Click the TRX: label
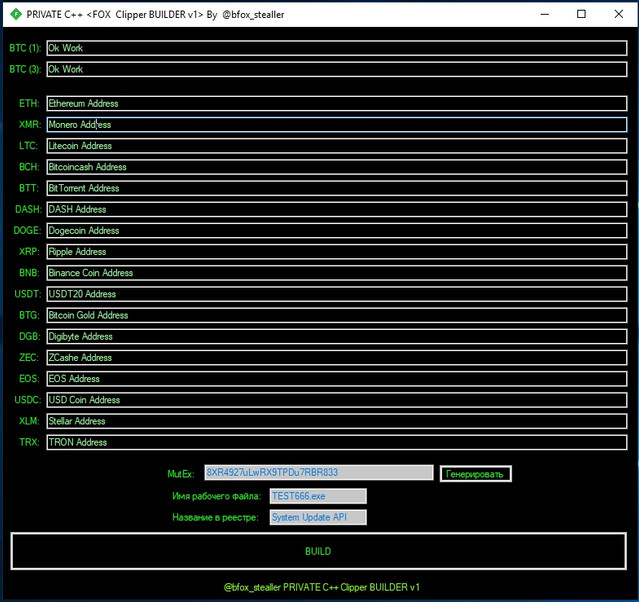Screen dimensions: 639x602 coord(29,443)
